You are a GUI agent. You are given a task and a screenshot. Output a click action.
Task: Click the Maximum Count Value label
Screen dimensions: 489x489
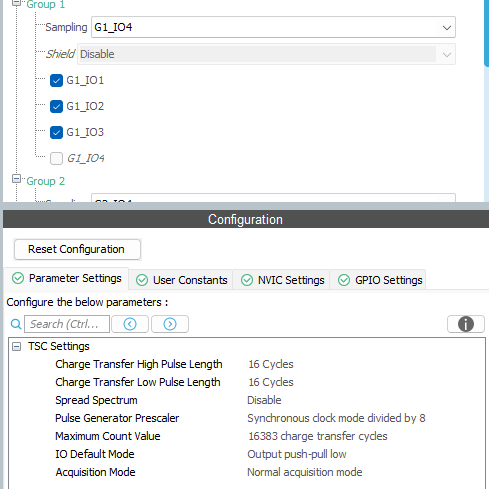(x=108, y=436)
